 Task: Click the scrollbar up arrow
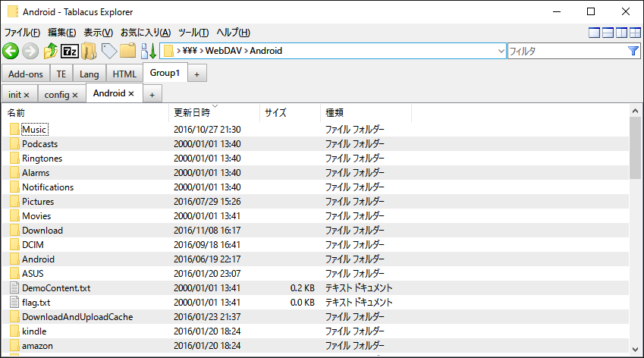tap(635, 111)
